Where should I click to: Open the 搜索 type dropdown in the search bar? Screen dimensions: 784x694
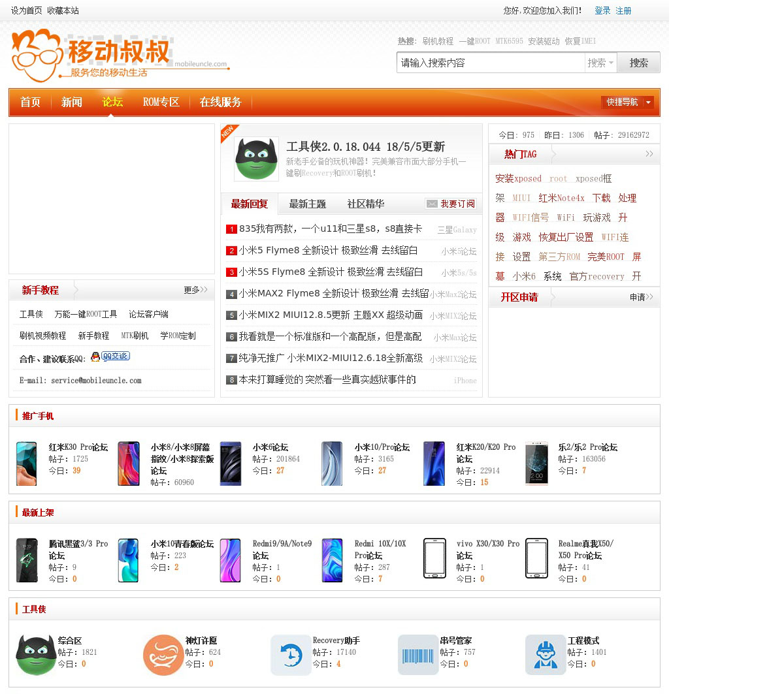point(600,63)
